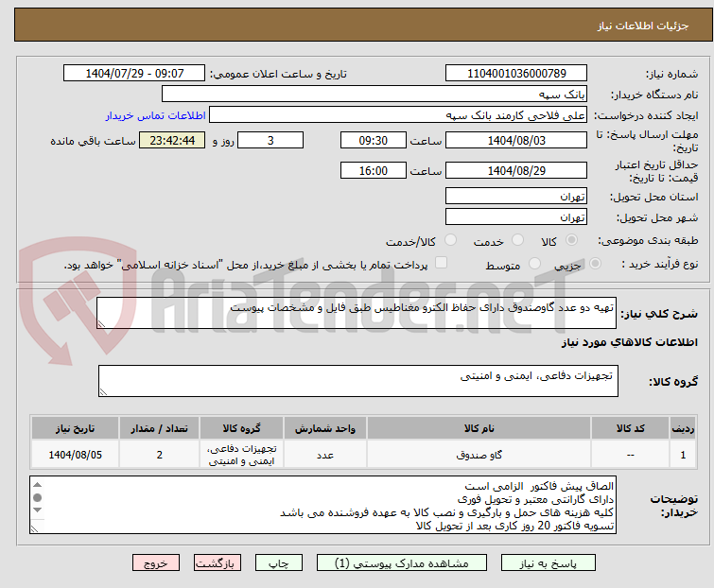Click the description box resize grip
This screenshot has width=714, height=588.
101,324
